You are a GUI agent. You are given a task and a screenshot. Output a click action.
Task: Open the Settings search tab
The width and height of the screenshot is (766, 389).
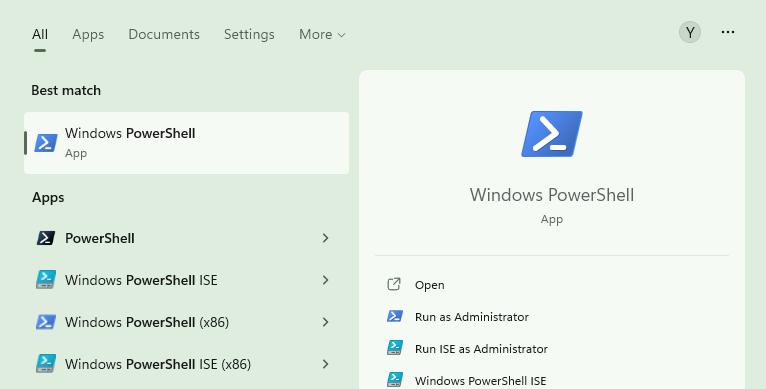249,34
